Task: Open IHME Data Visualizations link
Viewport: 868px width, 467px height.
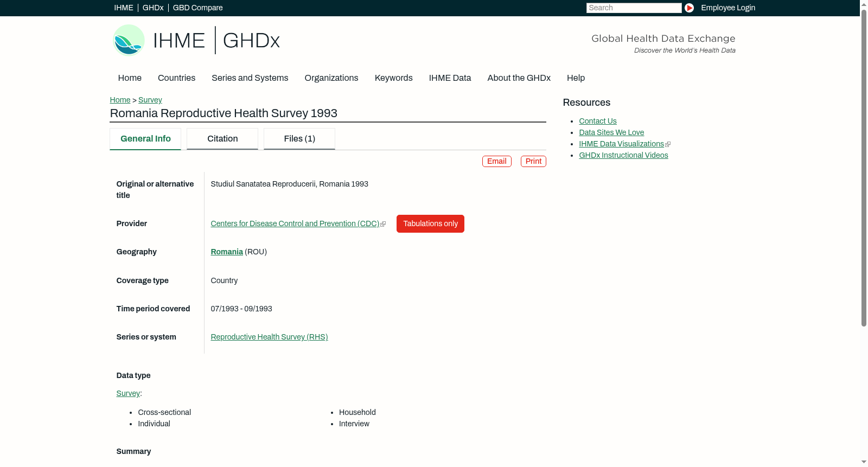Action: pos(622,144)
